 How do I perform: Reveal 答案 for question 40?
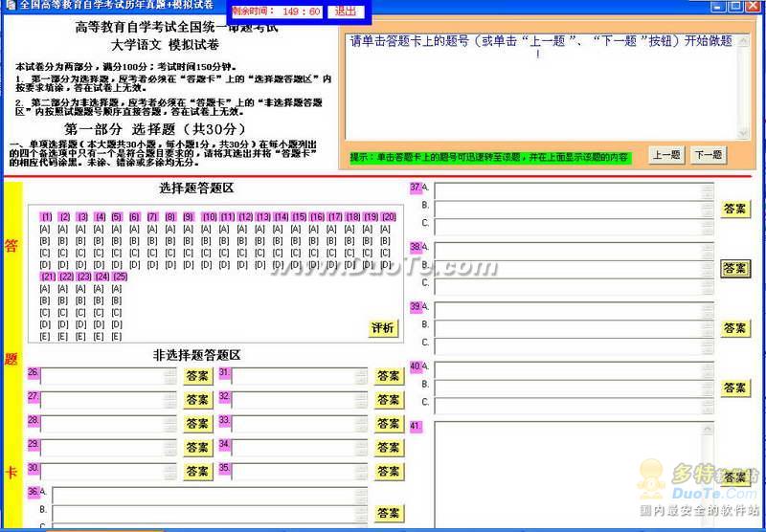click(x=735, y=388)
